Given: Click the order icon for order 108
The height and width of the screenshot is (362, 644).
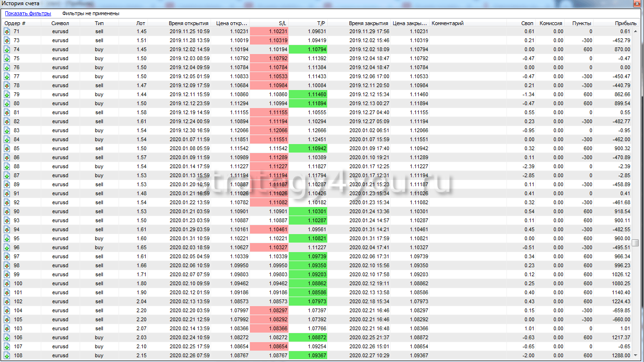Looking at the screenshot, I should (7, 356).
